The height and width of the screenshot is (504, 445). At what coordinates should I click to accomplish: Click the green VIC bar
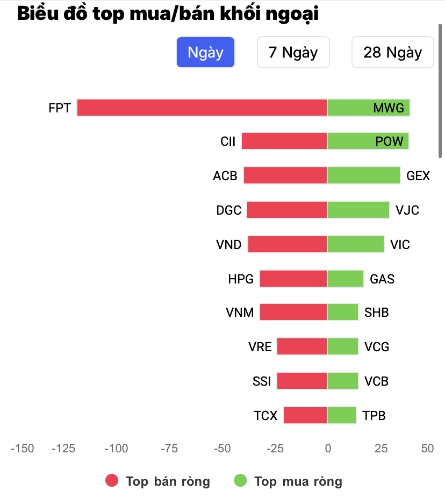pyautogui.click(x=356, y=244)
